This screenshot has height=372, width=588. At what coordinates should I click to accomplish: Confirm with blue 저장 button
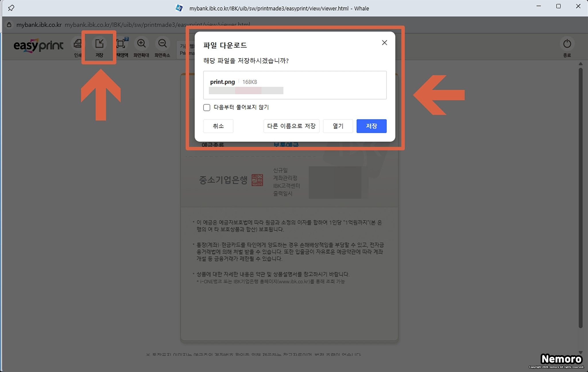(x=371, y=126)
